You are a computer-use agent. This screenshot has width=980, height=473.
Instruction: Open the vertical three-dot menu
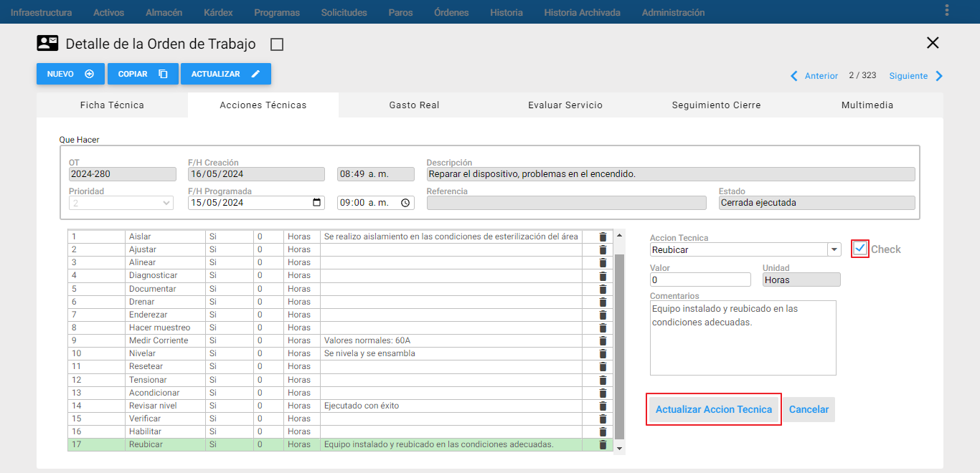tap(947, 11)
